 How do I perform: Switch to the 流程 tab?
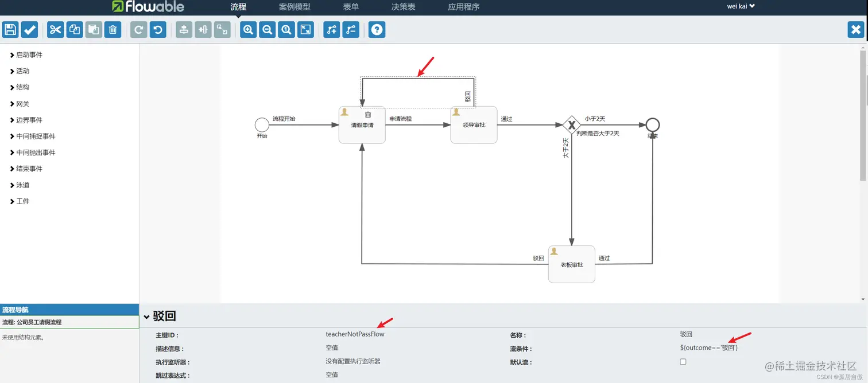click(x=238, y=7)
